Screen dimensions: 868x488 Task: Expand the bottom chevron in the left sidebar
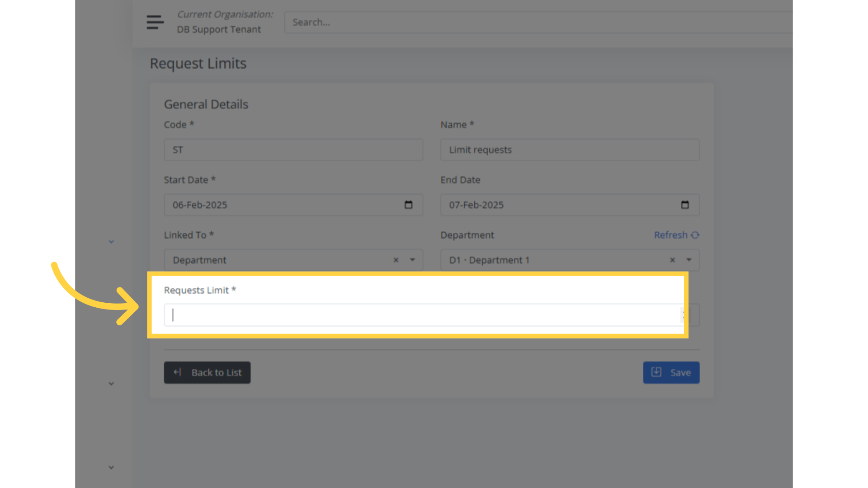click(x=111, y=467)
